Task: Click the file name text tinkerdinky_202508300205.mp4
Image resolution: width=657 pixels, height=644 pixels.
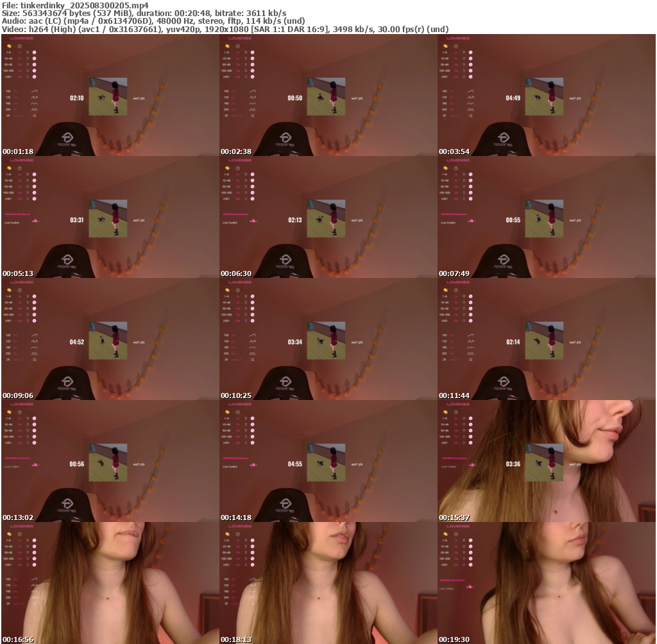Action: click(x=84, y=5)
